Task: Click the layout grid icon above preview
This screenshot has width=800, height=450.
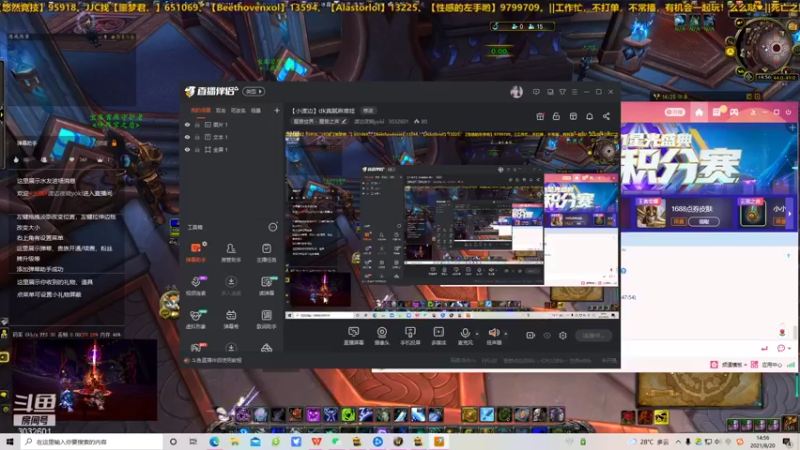Action: pyautogui.click(x=573, y=116)
